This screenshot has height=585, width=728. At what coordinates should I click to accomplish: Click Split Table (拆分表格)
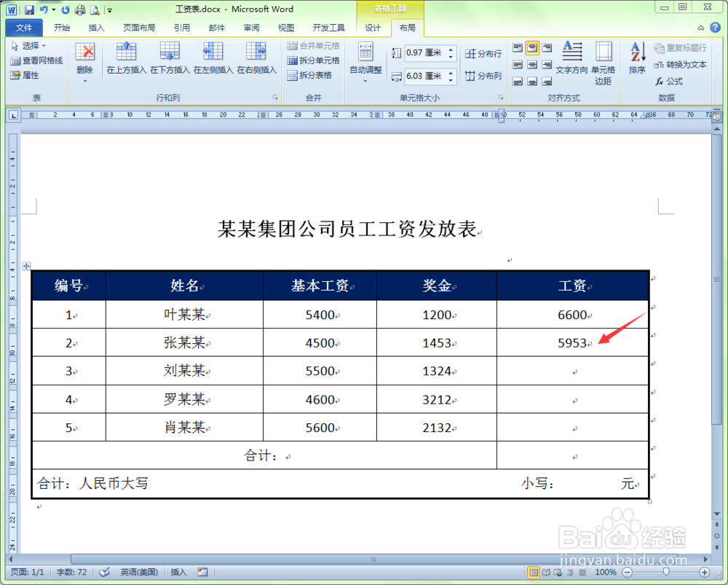point(309,75)
